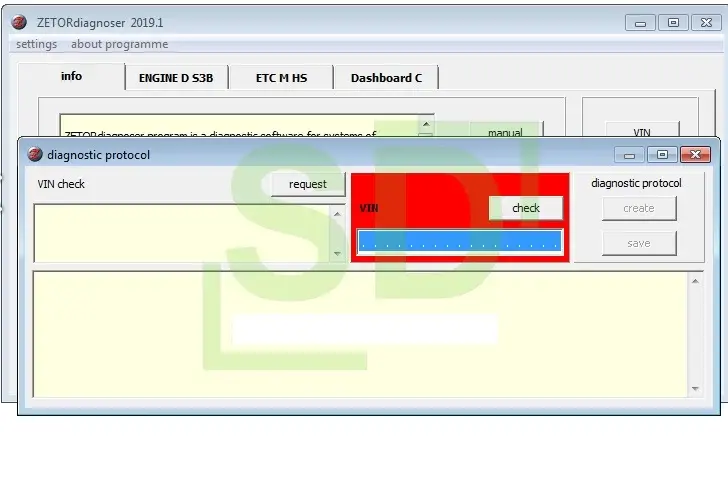Click up arrow of VIN check box scrollbar

coord(338,214)
